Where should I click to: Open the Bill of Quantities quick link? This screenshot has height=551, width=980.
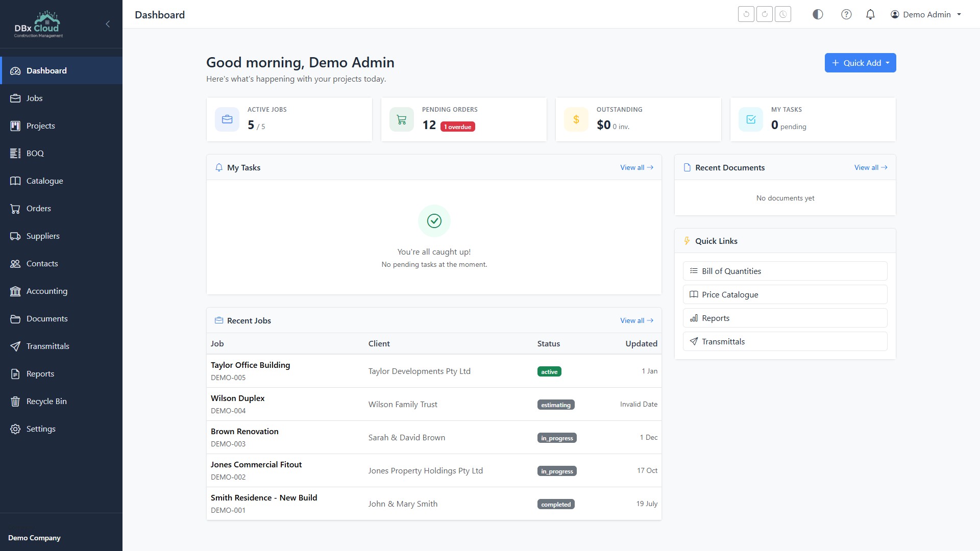point(731,271)
